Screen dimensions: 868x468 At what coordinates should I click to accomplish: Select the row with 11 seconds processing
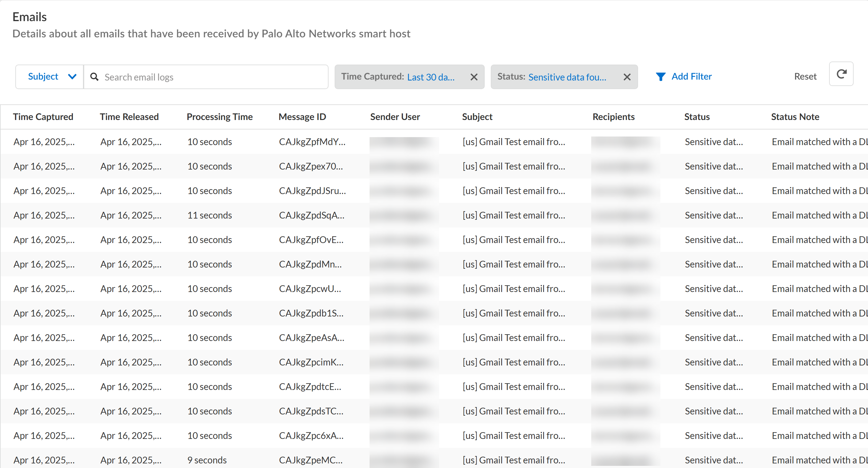(210, 215)
